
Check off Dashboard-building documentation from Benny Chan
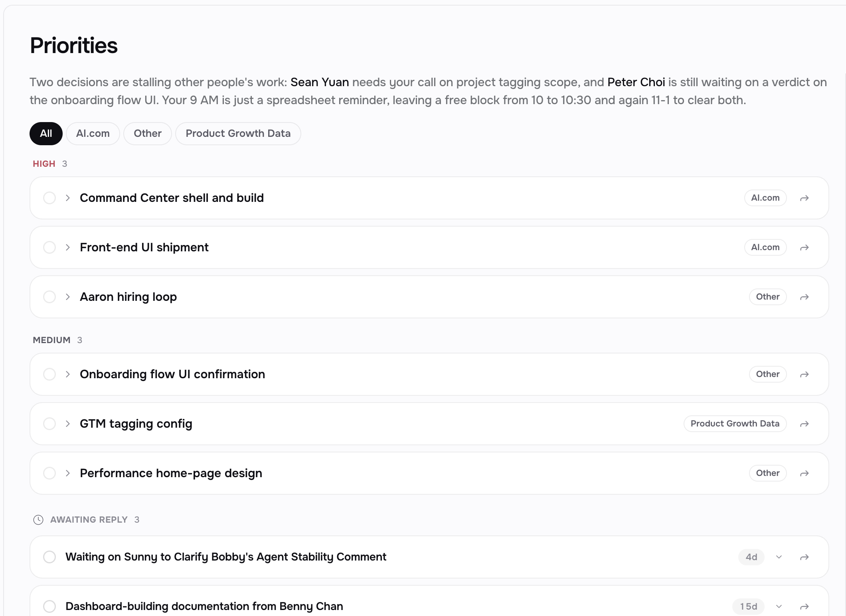[49, 606]
